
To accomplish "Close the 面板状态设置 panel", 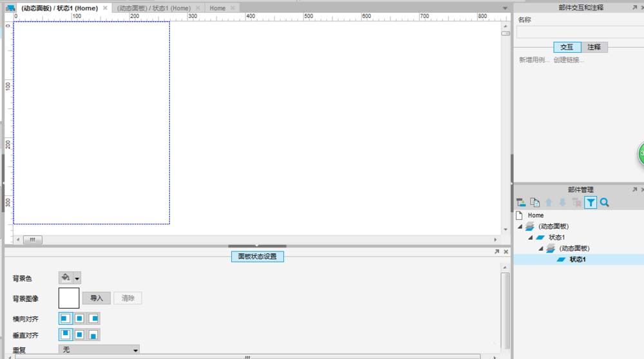I will [506, 251].
